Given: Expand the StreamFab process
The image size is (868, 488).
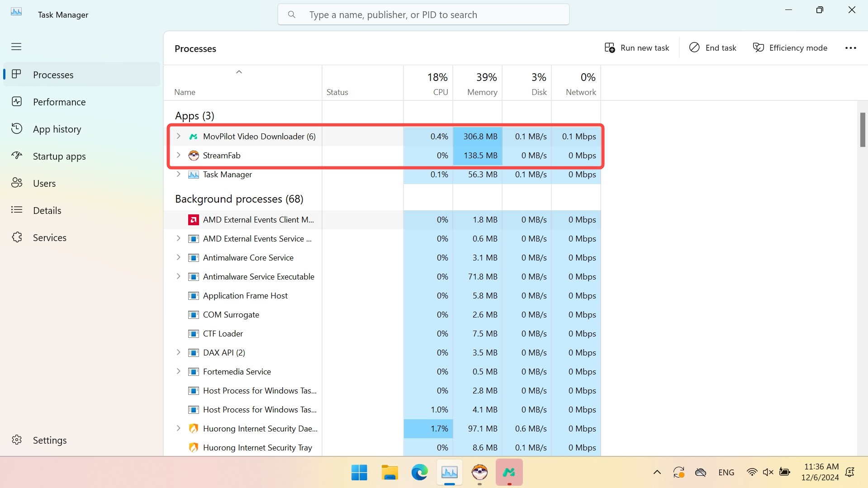Looking at the screenshot, I should coord(178,155).
